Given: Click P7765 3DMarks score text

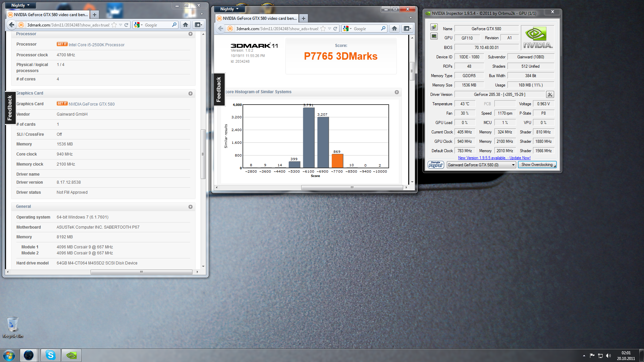Looking at the screenshot, I should (341, 56).
